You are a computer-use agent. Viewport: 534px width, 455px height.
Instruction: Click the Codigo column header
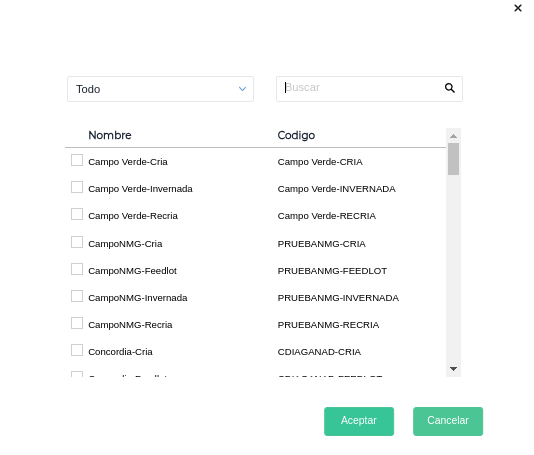coord(296,135)
